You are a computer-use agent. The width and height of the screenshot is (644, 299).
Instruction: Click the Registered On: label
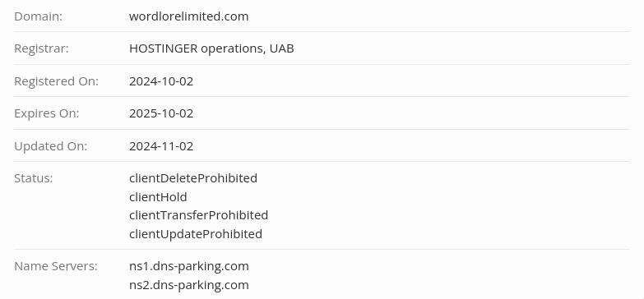point(56,81)
